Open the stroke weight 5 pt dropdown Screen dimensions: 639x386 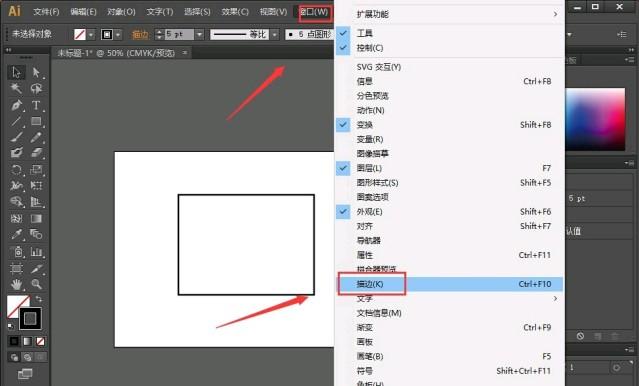[x=199, y=35]
